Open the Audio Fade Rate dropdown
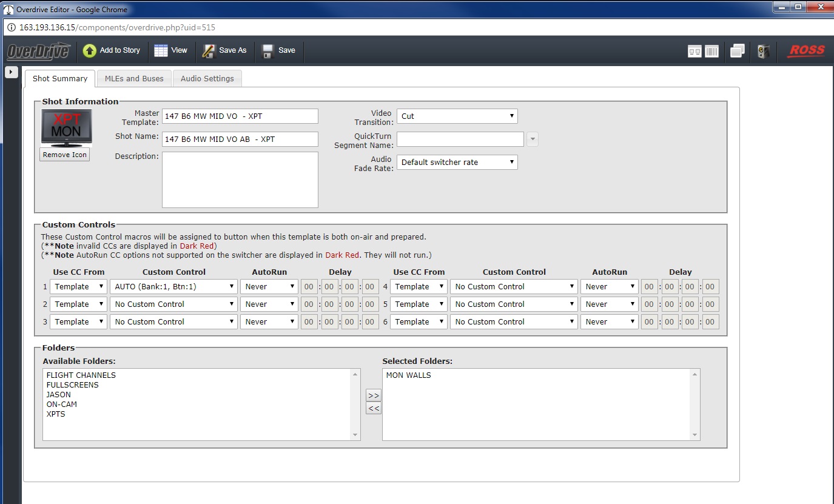 pyautogui.click(x=457, y=162)
